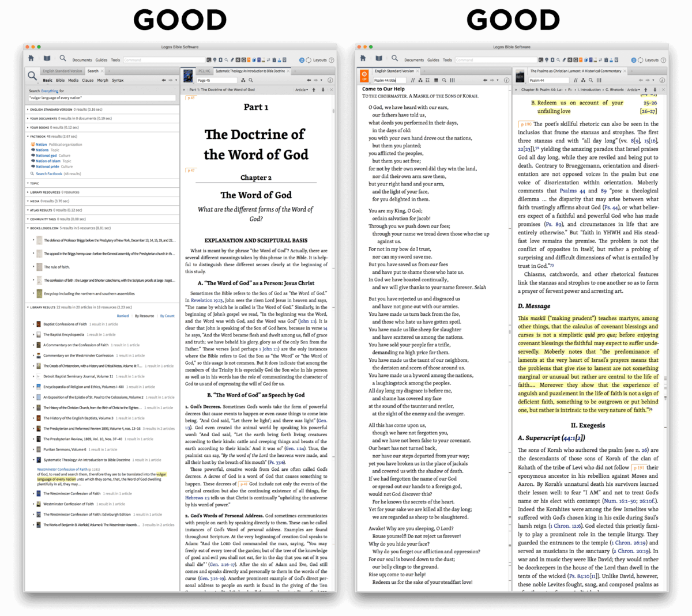Select the Ranked sort option
This screenshot has width=692, height=616.
pyautogui.click(x=123, y=316)
